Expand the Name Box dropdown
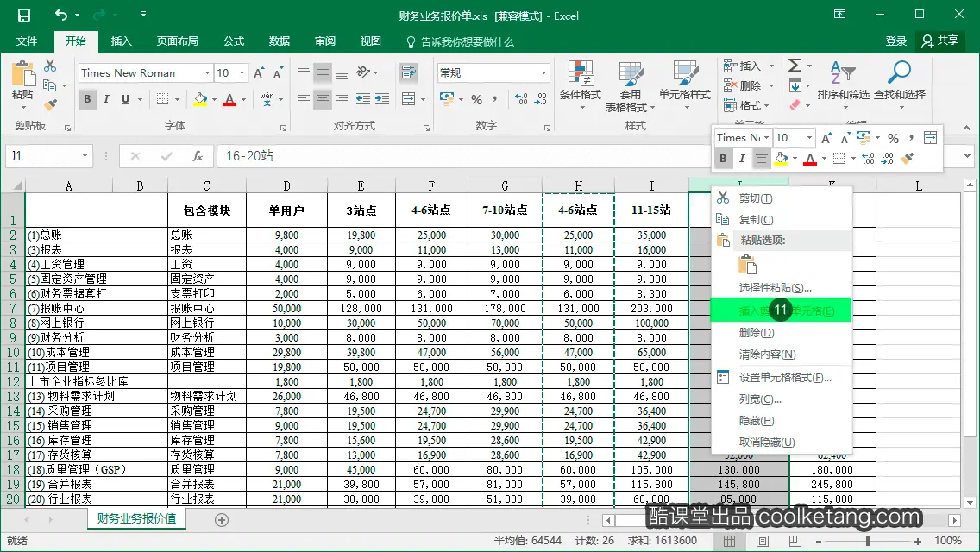The image size is (980, 552). click(85, 155)
